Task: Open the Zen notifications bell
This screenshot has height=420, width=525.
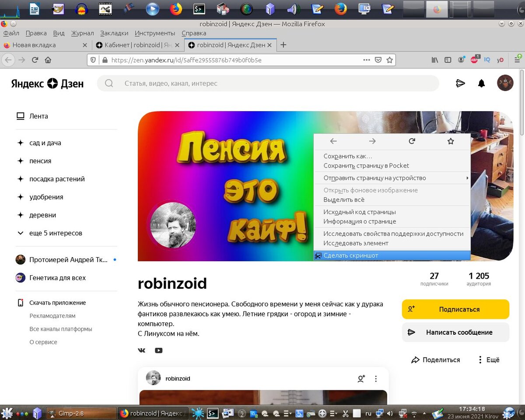Action: 482,83
